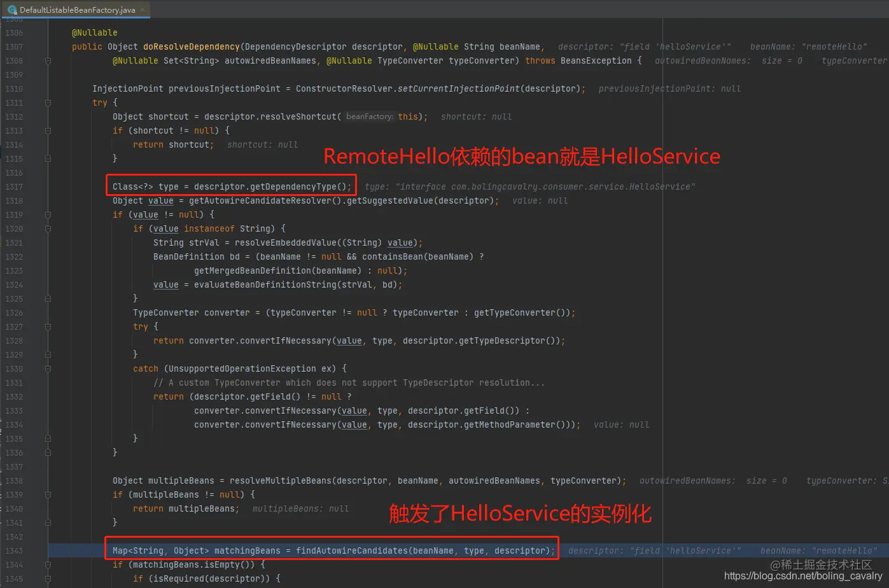Click the 'A custom TypeConverter' comment line
889x588 pixels.
pyautogui.click(x=349, y=383)
